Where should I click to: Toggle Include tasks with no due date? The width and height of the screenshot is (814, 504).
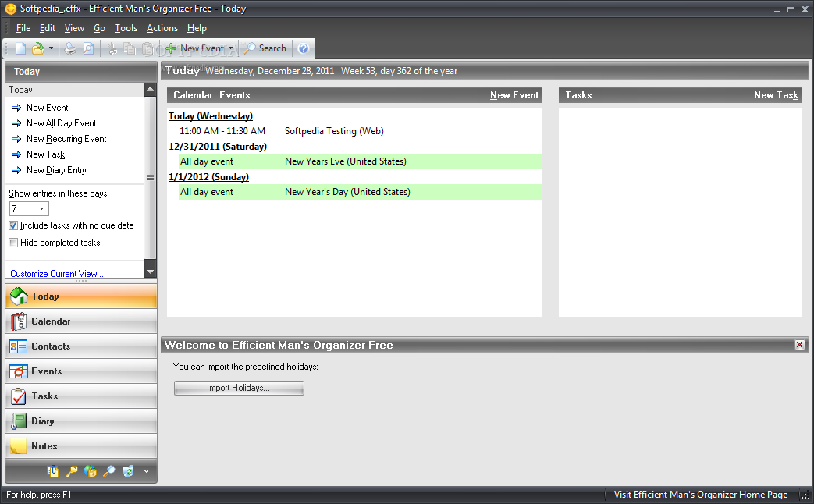click(13, 225)
